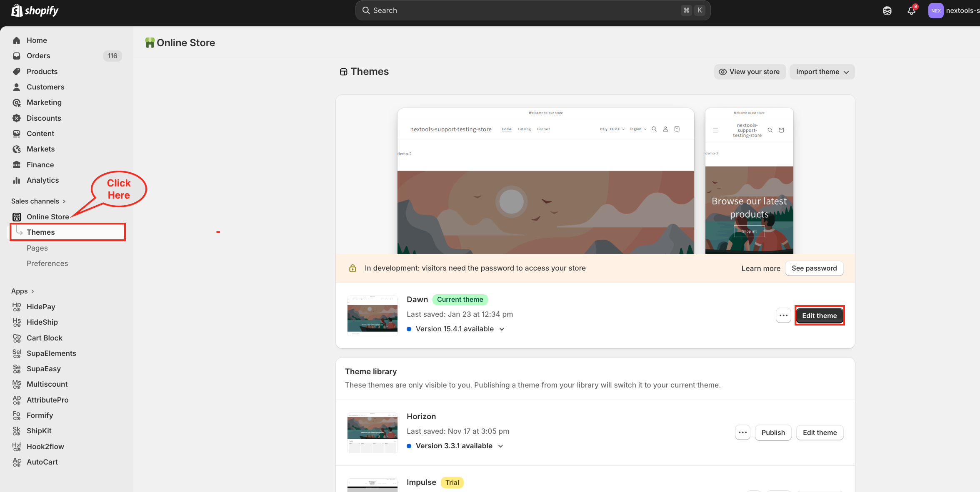Open Dawn theme three-dot actions menu
980x492 pixels.
pyautogui.click(x=783, y=316)
